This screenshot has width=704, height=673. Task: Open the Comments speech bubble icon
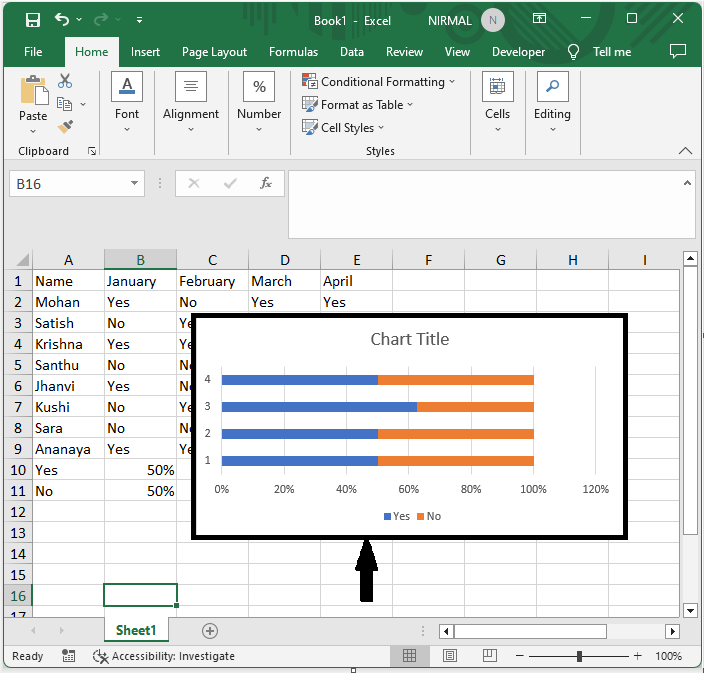[678, 51]
